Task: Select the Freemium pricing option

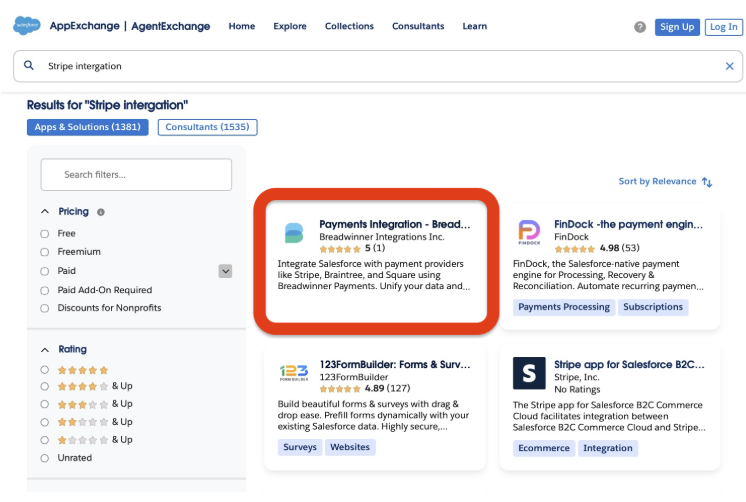Action: click(x=45, y=252)
